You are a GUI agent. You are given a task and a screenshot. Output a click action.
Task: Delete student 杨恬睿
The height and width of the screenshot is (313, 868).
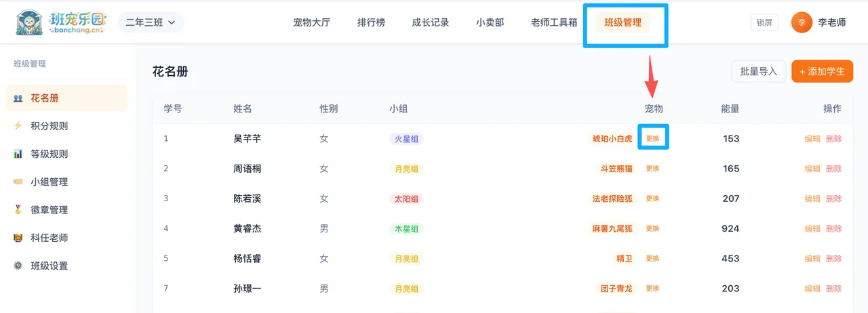click(834, 258)
